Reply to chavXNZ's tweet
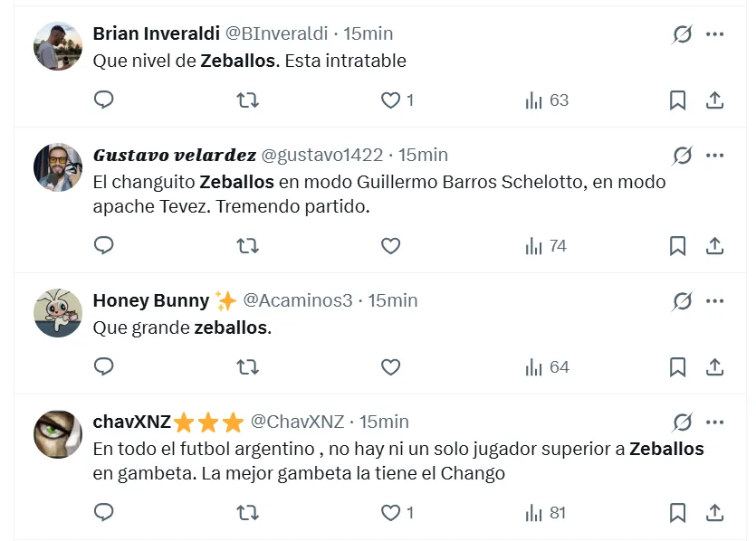 pyautogui.click(x=104, y=513)
